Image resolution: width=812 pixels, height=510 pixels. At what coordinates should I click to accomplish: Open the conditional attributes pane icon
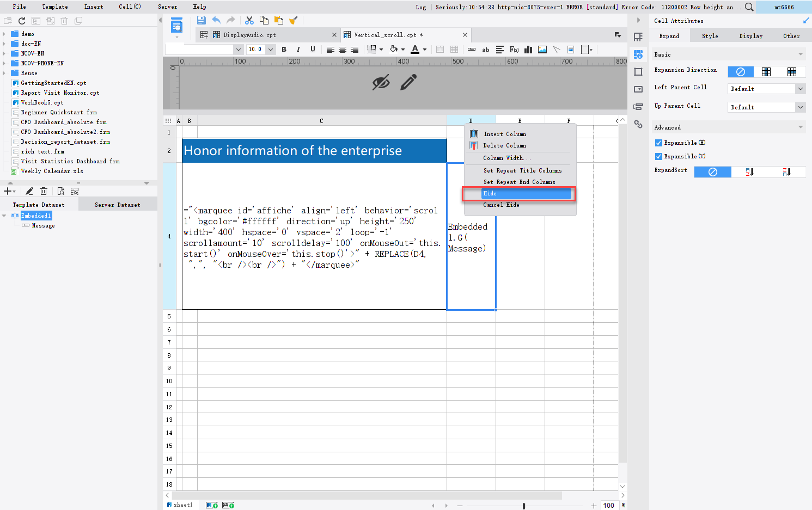[x=638, y=107]
